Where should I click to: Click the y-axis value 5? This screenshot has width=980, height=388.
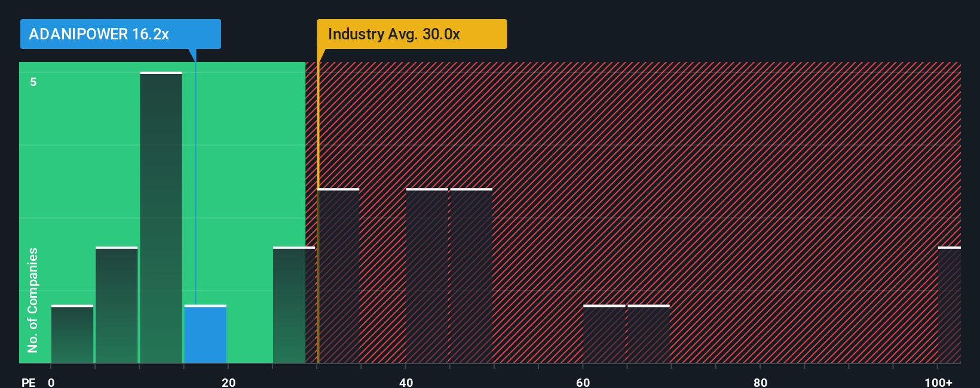coord(33,82)
